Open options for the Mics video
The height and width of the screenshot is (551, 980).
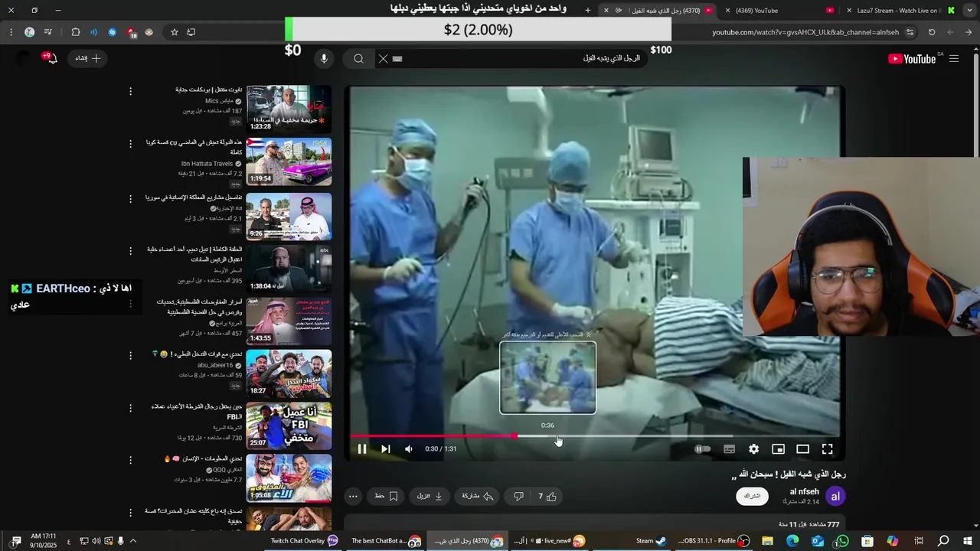click(x=130, y=91)
